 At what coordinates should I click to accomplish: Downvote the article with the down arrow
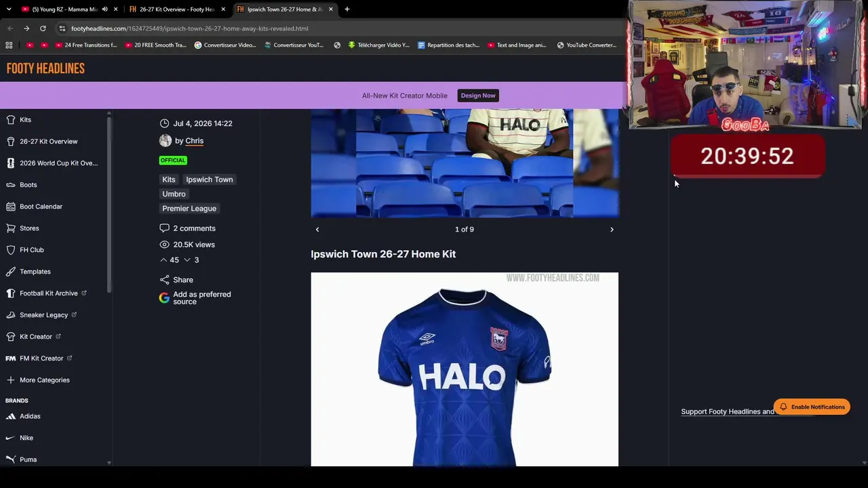tap(187, 260)
